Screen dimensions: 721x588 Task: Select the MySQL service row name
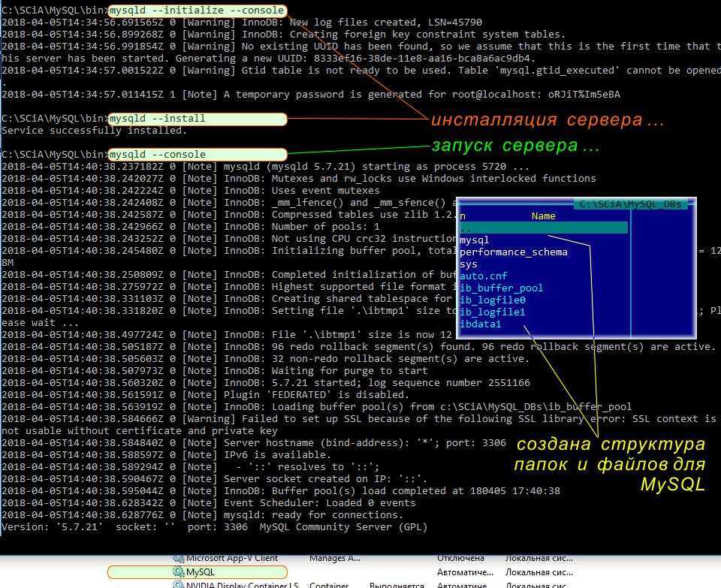201,572
